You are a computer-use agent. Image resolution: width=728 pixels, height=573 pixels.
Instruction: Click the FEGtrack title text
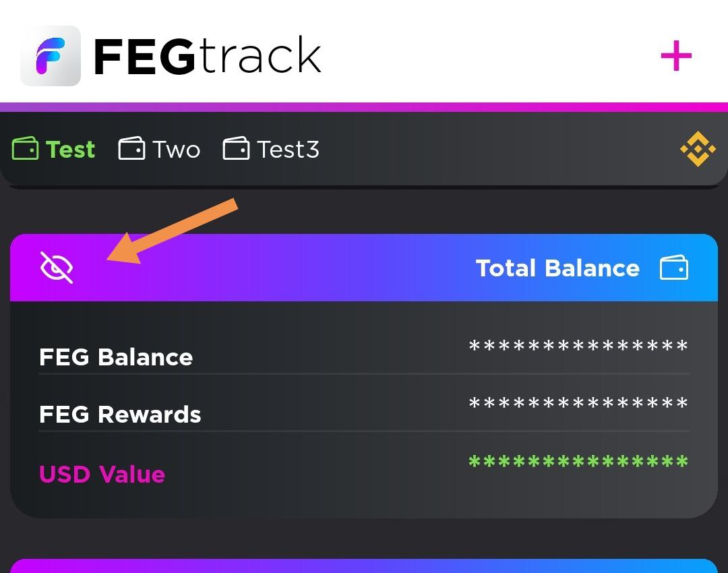pyautogui.click(x=207, y=57)
